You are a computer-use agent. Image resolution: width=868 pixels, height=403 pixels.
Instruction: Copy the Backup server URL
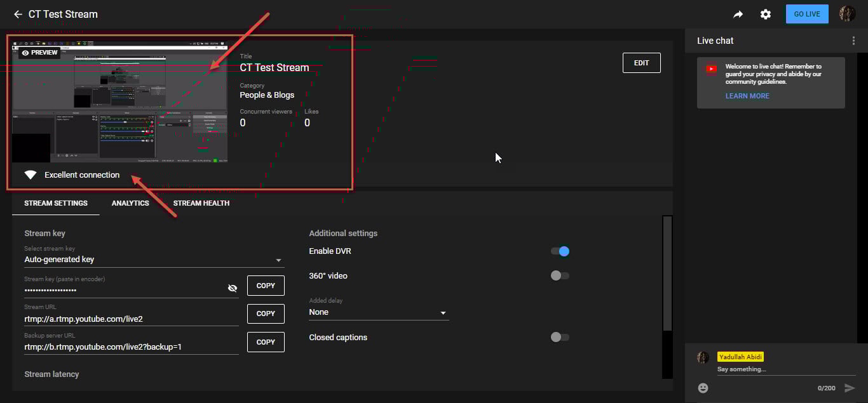point(266,342)
